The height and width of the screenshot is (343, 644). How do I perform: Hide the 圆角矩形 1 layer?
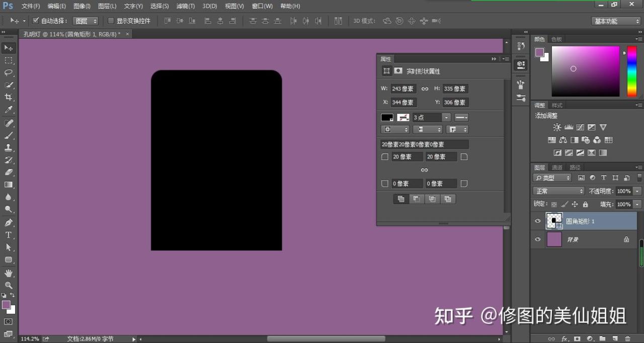pos(538,221)
